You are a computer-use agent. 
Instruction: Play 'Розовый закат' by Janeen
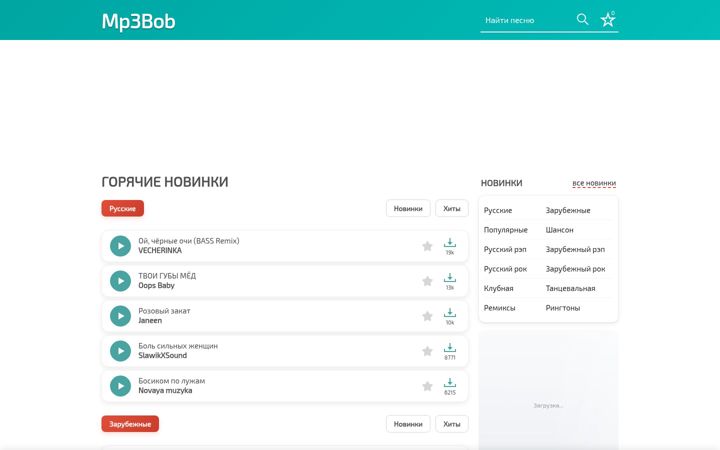pos(120,316)
